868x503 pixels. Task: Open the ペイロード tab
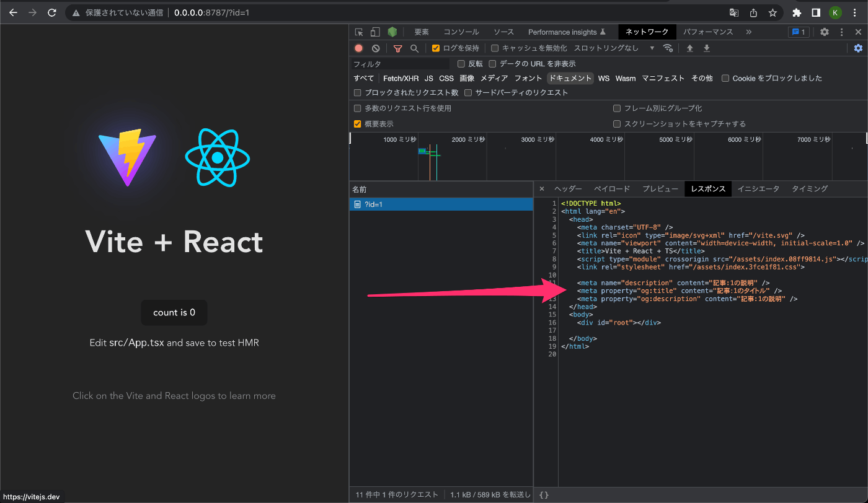[611, 189]
